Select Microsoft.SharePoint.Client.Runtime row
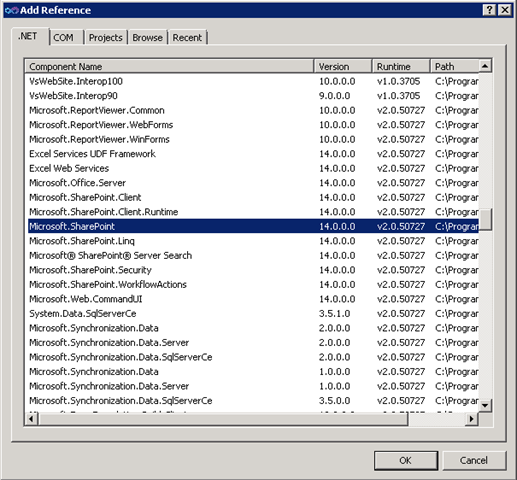517x480 pixels. [253, 212]
